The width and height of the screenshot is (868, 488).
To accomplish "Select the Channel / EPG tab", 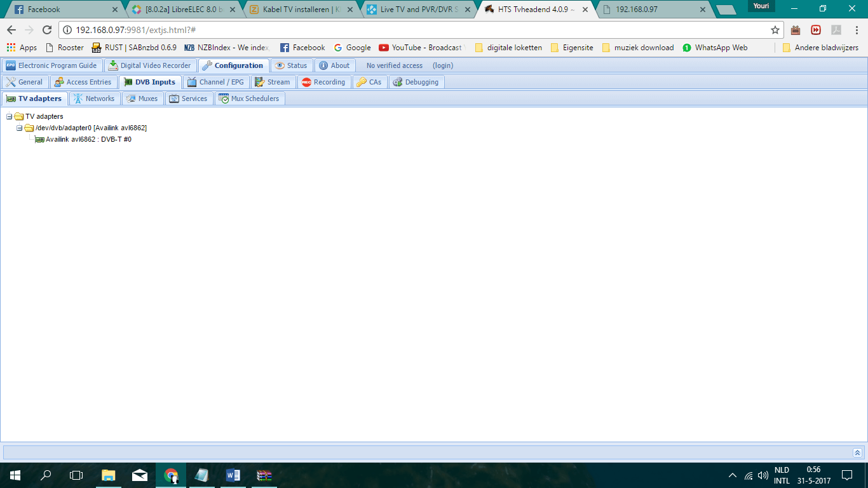I will click(x=215, y=82).
